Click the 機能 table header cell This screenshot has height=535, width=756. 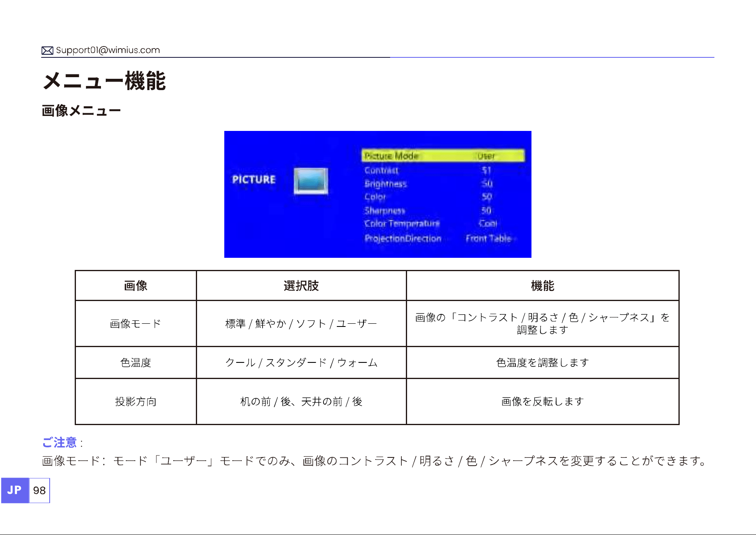click(x=543, y=286)
